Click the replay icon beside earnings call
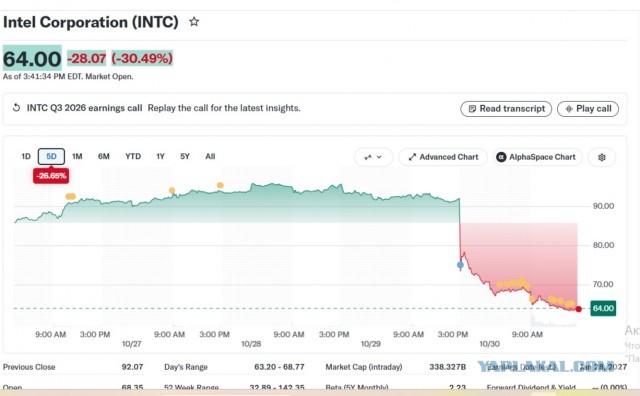This screenshot has width=640, height=396. (16, 108)
